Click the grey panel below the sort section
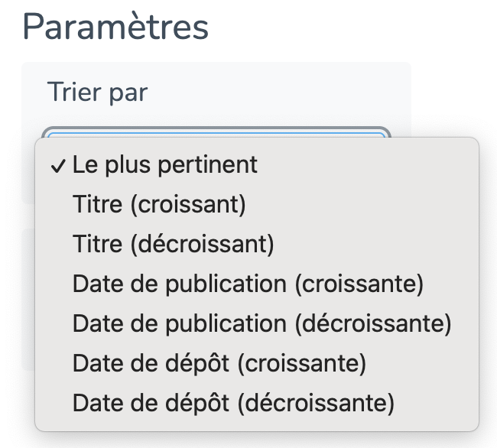 (28, 298)
